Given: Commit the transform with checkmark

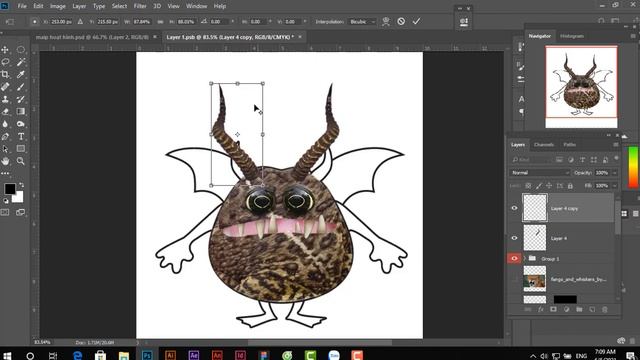Looking at the screenshot, I should point(416,21).
